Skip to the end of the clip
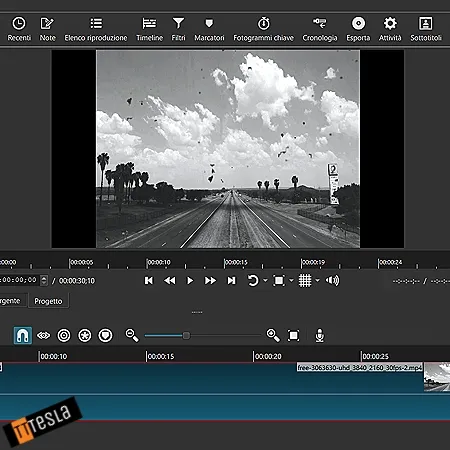450x450 pixels. tap(231, 281)
